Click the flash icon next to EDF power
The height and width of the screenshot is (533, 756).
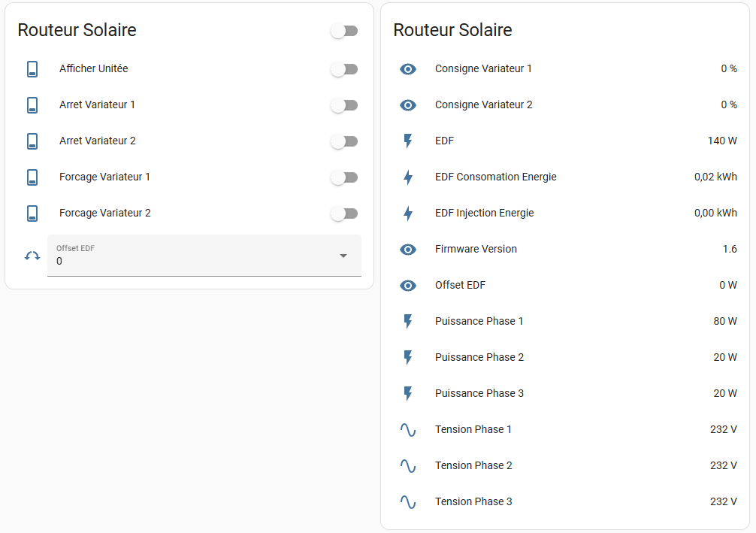click(x=408, y=141)
